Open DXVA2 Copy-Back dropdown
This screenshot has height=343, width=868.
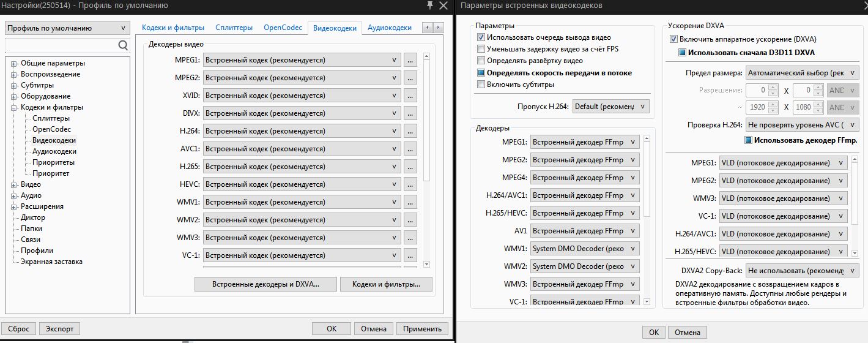tap(802, 270)
